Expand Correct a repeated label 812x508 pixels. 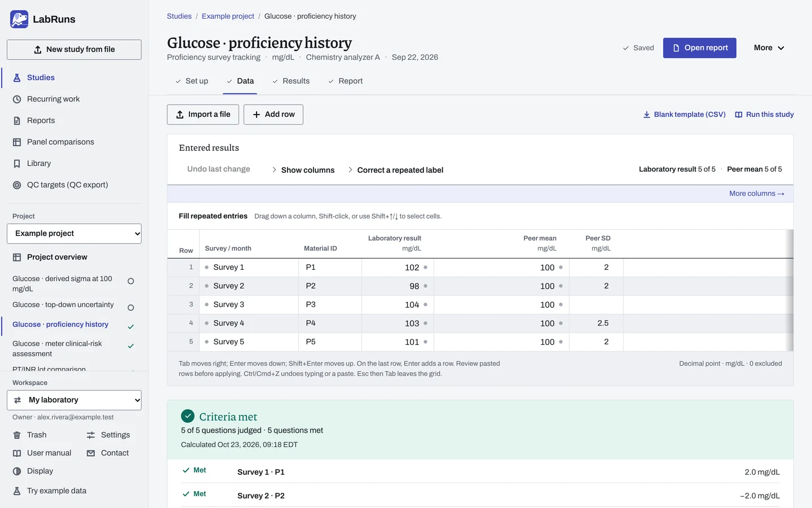(395, 170)
